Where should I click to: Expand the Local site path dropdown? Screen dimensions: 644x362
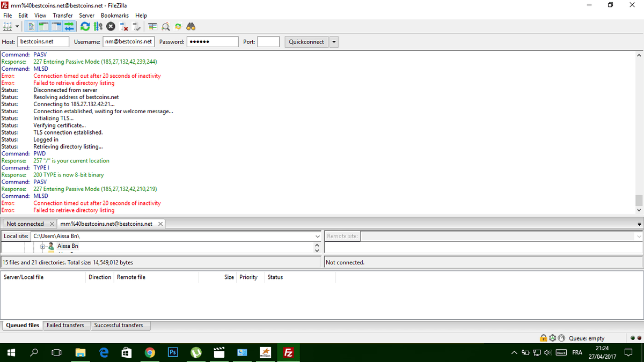pos(317,236)
